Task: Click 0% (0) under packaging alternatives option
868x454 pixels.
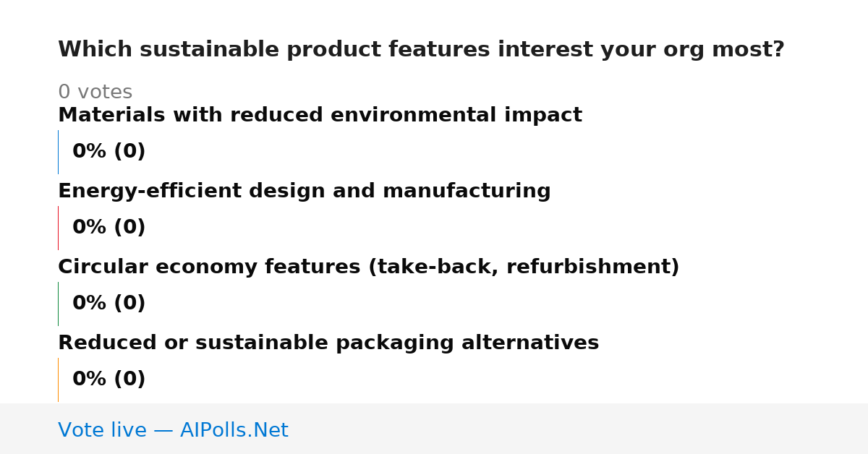Action: pos(109,380)
